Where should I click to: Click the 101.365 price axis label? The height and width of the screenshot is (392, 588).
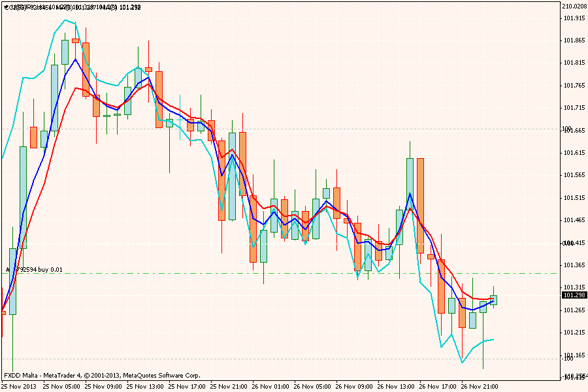click(x=573, y=265)
